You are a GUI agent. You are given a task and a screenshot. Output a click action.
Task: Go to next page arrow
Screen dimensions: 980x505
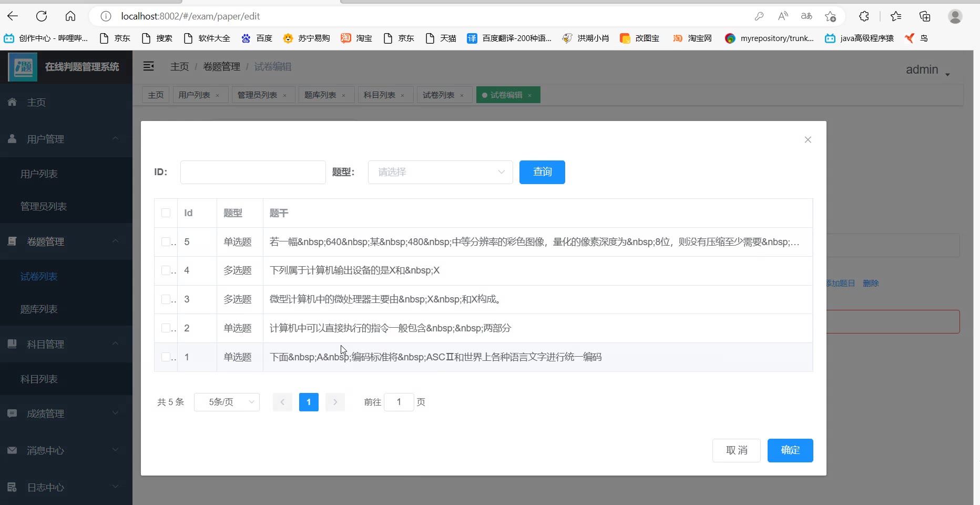(x=335, y=402)
